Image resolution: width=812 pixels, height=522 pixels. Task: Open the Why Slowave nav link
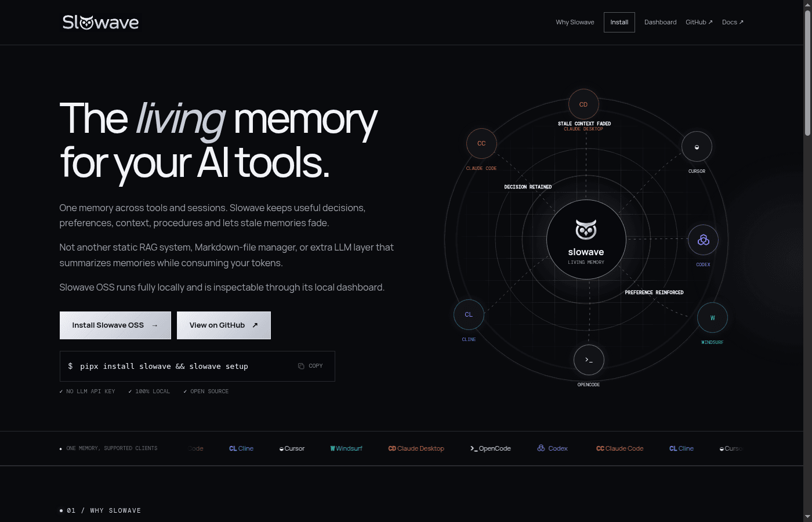(575, 22)
